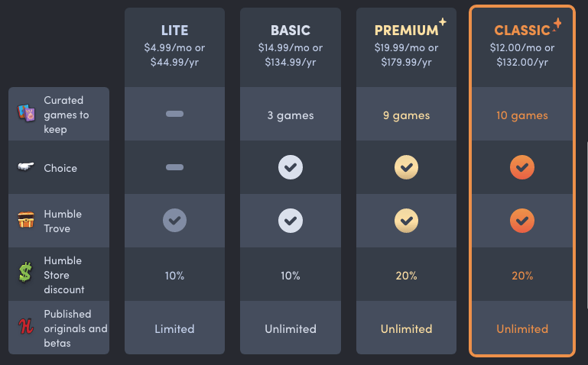This screenshot has height=365, width=588.
Task: Click the green dollar sign discount icon
Action: coord(25,273)
